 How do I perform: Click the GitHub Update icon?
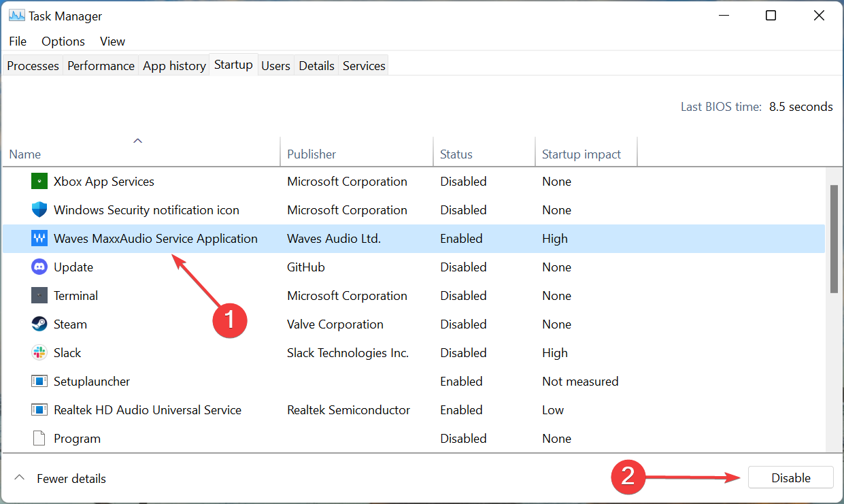point(39,267)
